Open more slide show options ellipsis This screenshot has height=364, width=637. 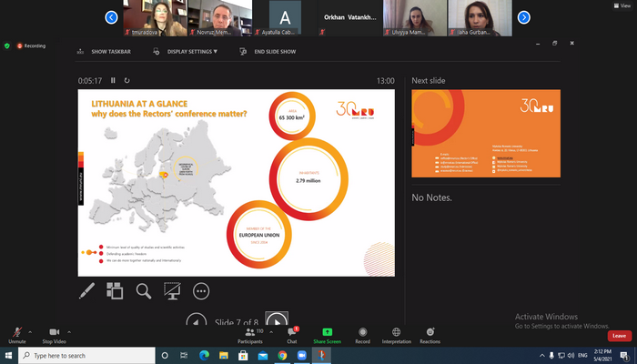tap(201, 291)
